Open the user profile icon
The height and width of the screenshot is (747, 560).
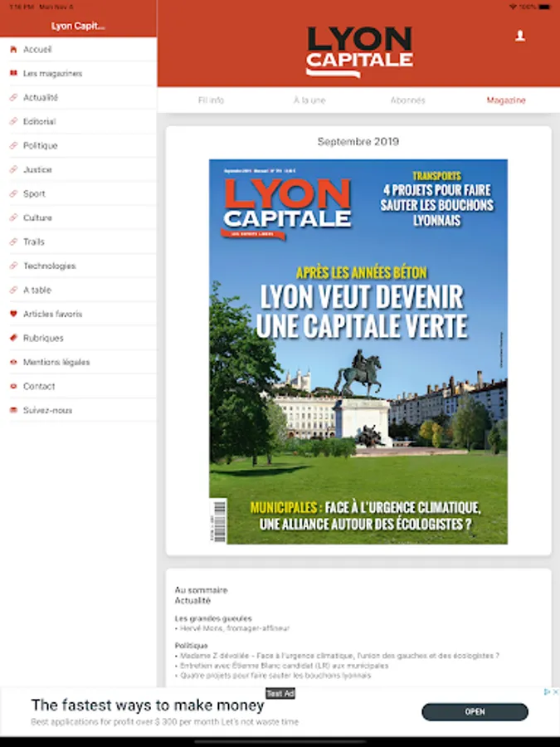[x=520, y=36]
